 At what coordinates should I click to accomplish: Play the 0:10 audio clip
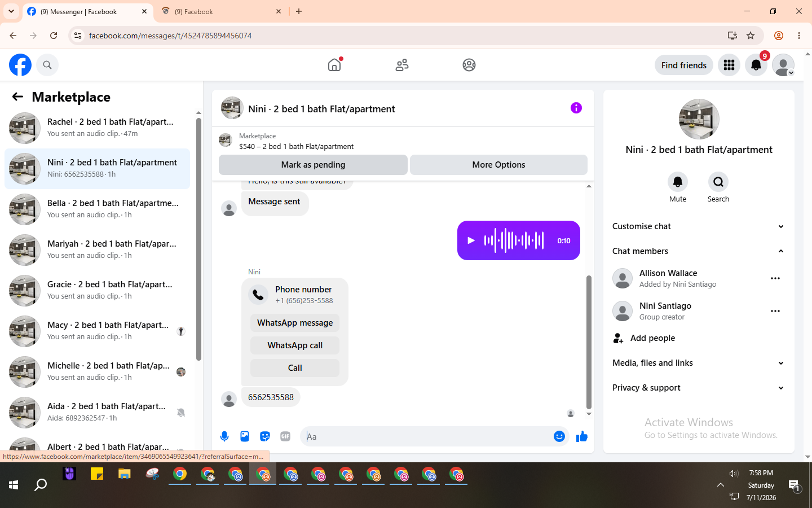pyautogui.click(x=471, y=240)
